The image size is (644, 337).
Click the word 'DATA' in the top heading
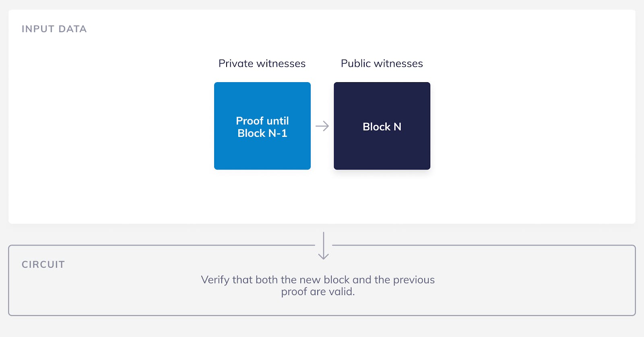(x=72, y=29)
